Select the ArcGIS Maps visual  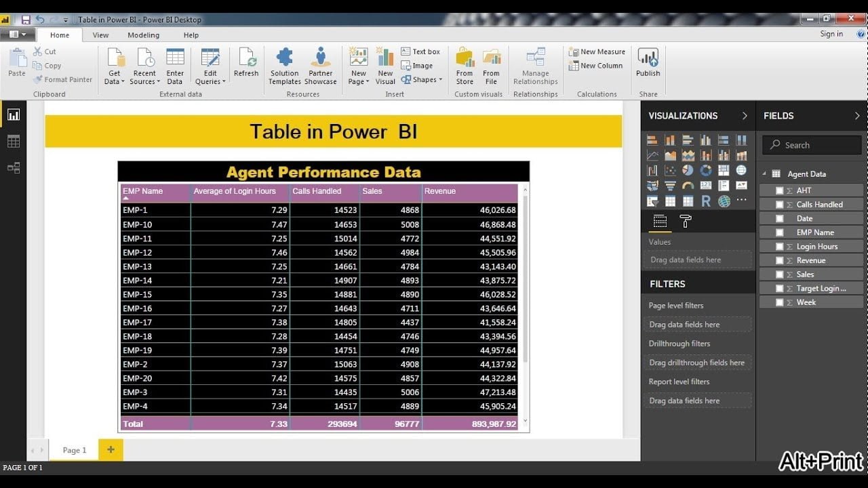pos(724,201)
